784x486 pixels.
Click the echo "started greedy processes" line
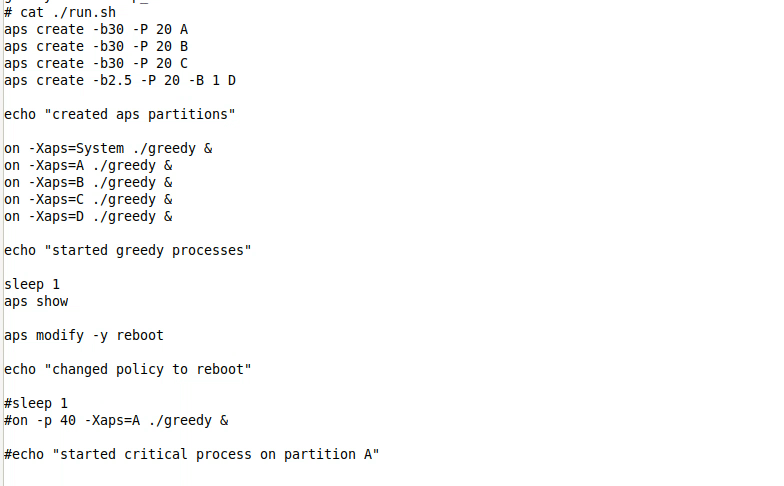[128, 251]
